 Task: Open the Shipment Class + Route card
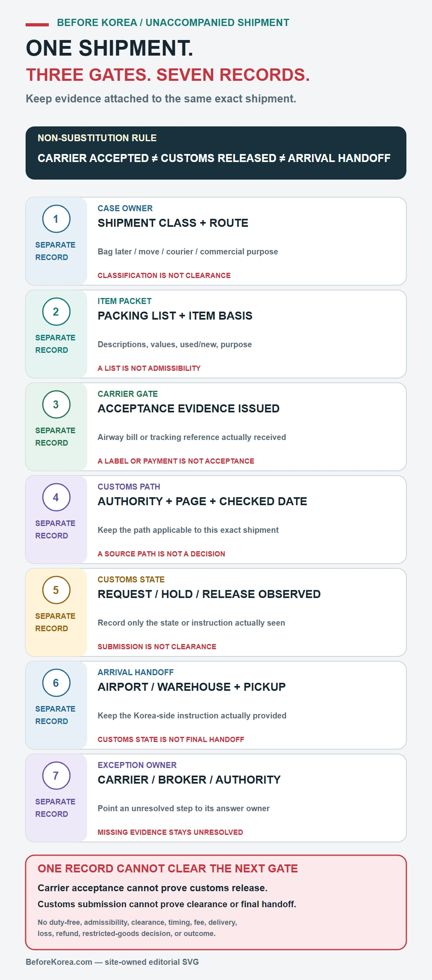[216, 241]
